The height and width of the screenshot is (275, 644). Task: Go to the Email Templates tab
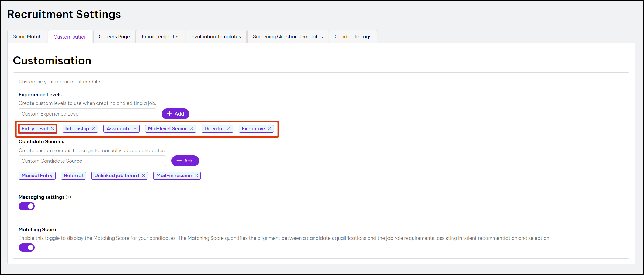click(161, 37)
